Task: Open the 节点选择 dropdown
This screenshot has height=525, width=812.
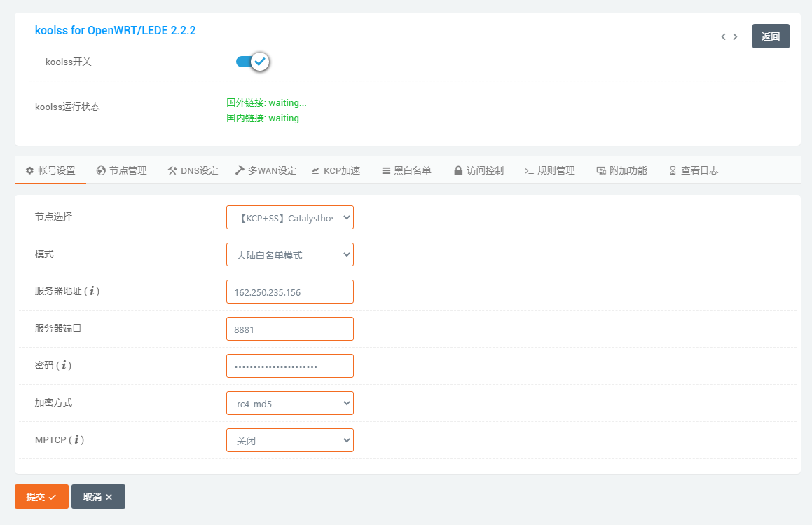Action: click(x=290, y=218)
